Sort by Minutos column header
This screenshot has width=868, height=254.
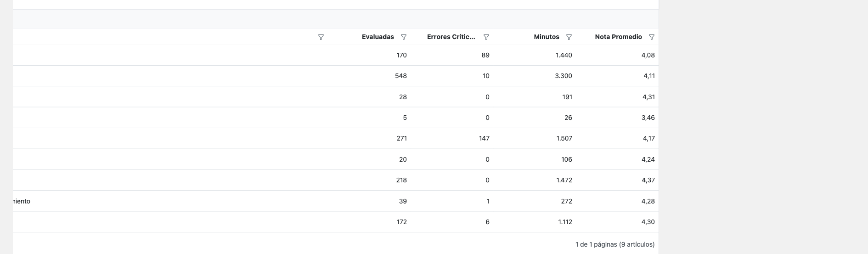pos(547,37)
